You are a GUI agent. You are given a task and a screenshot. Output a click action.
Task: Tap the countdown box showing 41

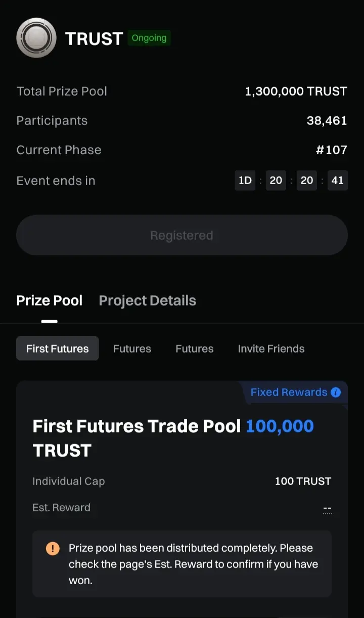[x=338, y=181]
